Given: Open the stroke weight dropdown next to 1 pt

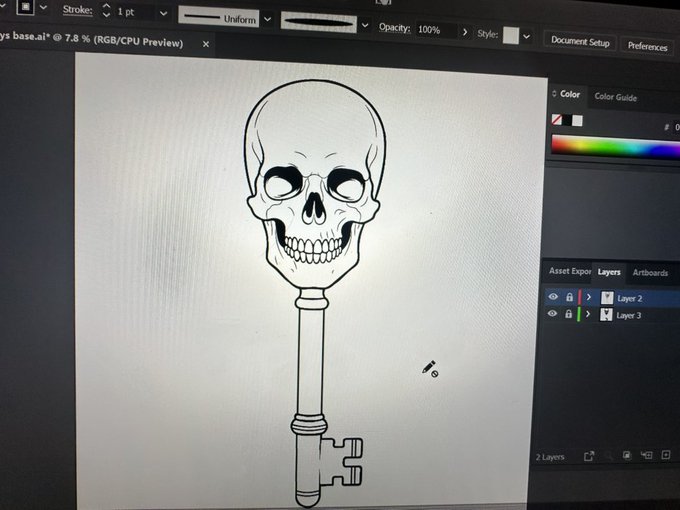Looking at the screenshot, I should click(163, 13).
